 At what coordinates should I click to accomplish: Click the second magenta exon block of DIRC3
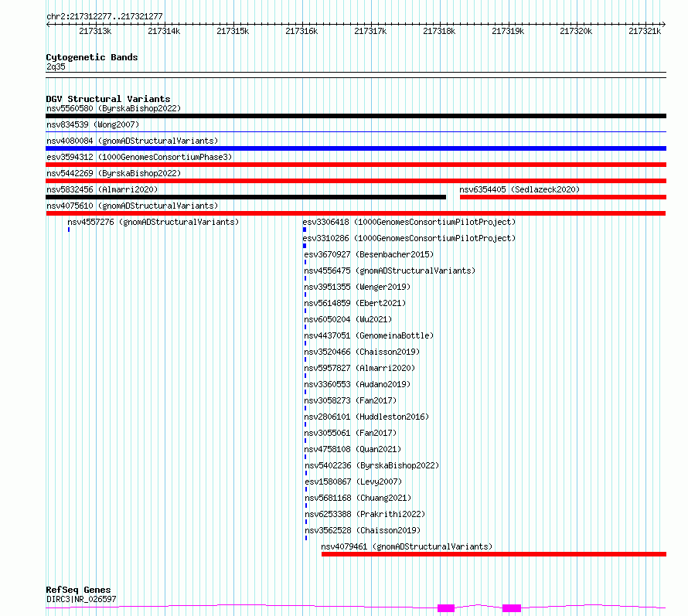pyautogui.click(x=512, y=608)
